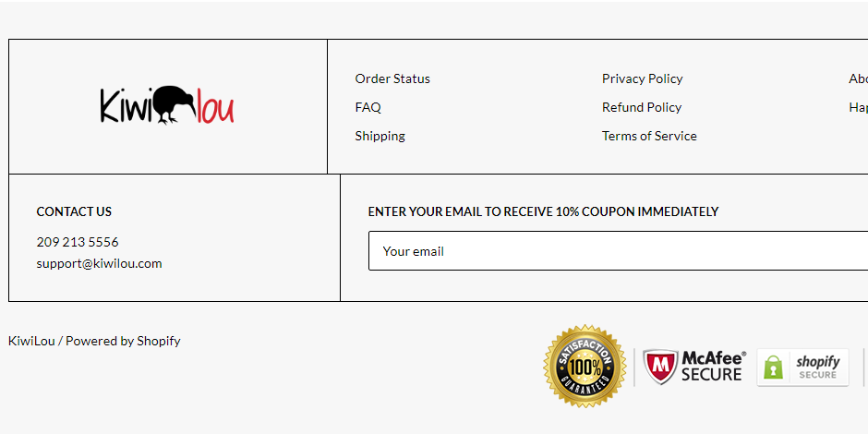Open the Powered by Shopify link
868x434 pixels.
[x=123, y=341]
